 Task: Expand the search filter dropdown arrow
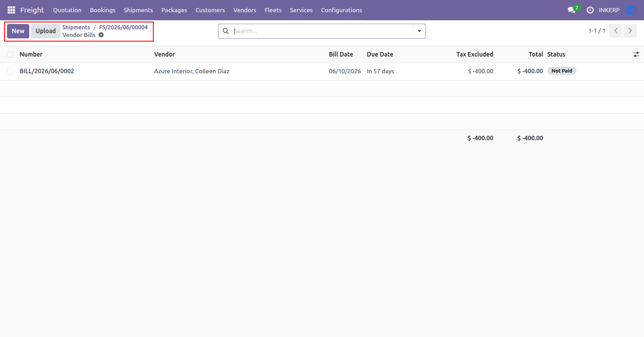419,31
